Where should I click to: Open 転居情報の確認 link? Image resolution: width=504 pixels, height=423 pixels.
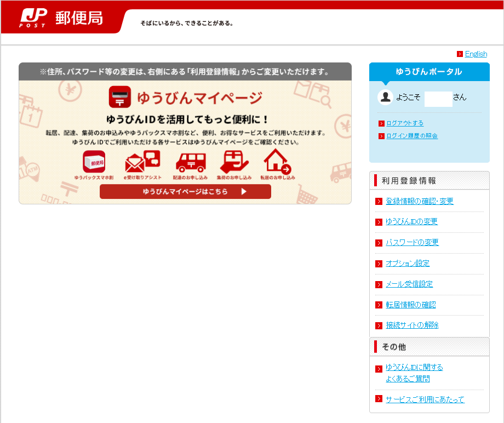click(411, 305)
